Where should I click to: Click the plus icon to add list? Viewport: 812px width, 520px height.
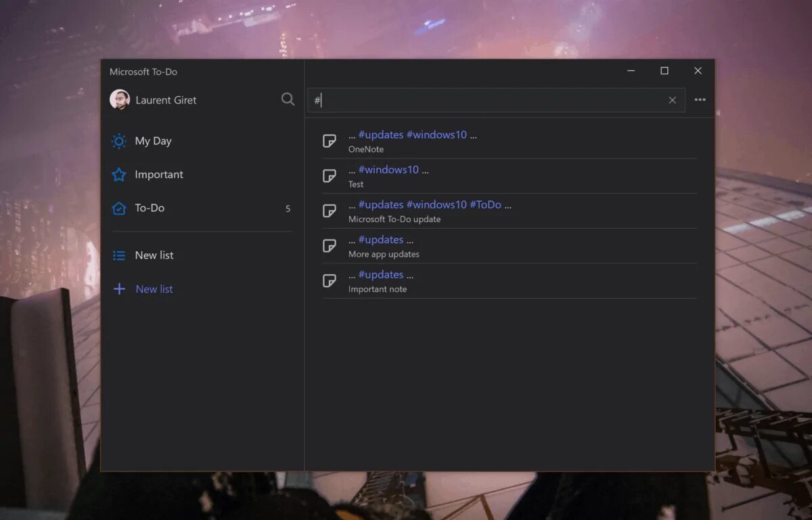point(119,289)
